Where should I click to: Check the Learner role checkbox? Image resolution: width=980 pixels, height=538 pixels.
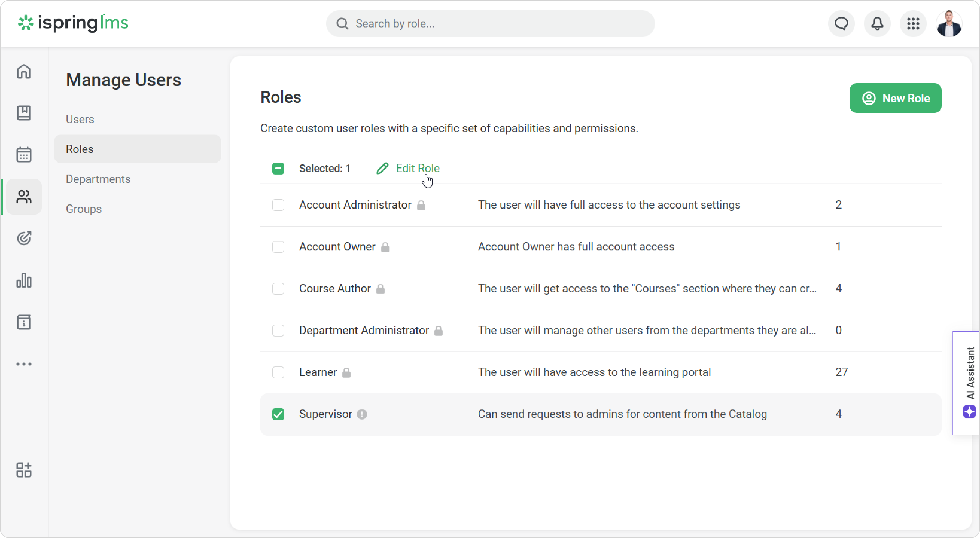coord(278,372)
